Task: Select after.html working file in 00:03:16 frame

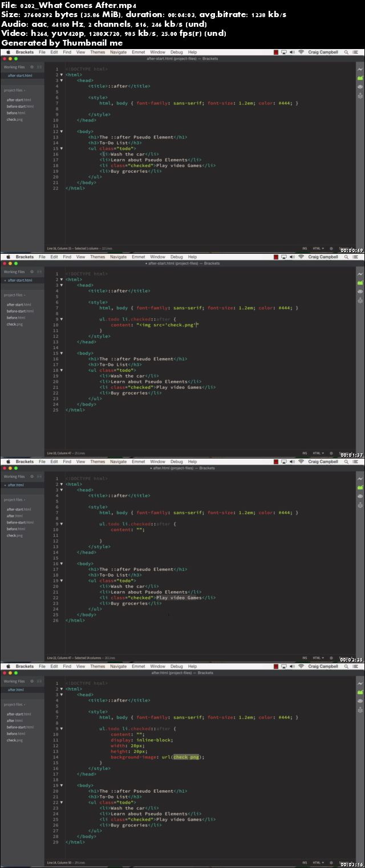Action: (x=16, y=689)
